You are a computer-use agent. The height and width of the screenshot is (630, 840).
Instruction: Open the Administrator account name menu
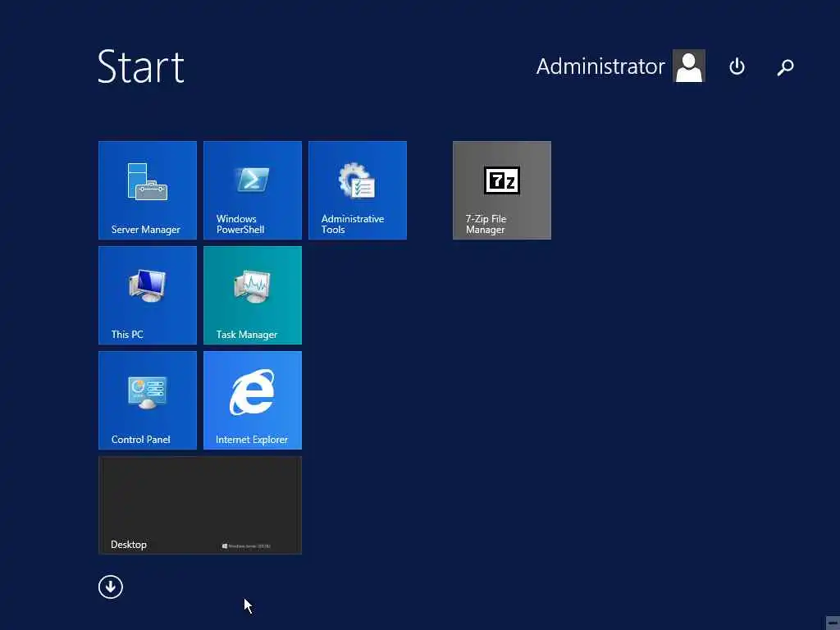(600, 66)
